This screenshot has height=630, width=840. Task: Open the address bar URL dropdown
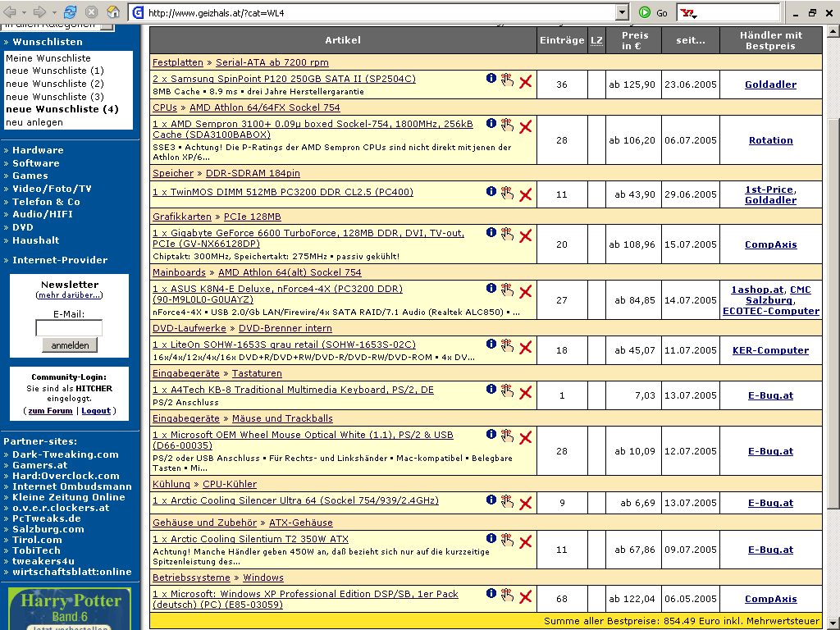pos(622,12)
